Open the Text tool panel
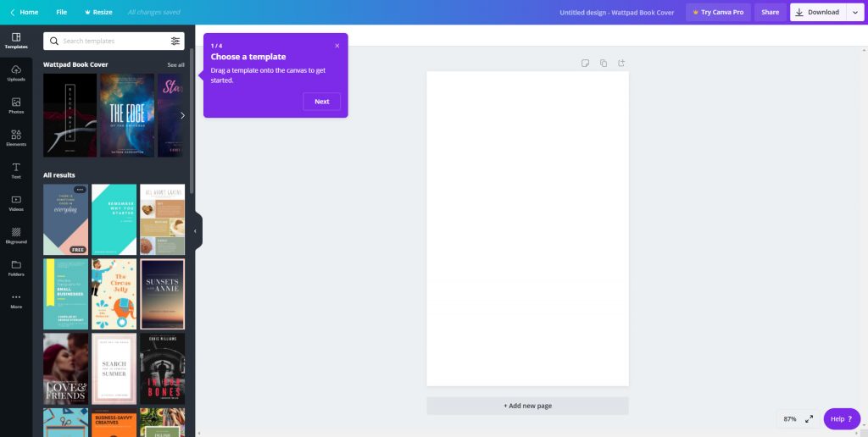 16,170
